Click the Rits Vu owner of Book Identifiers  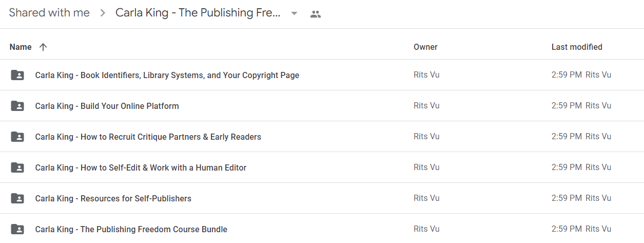[426, 75]
